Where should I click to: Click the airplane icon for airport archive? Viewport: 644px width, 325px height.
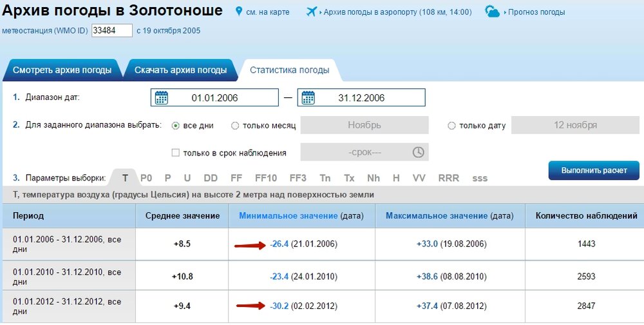(x=312, y=12)
